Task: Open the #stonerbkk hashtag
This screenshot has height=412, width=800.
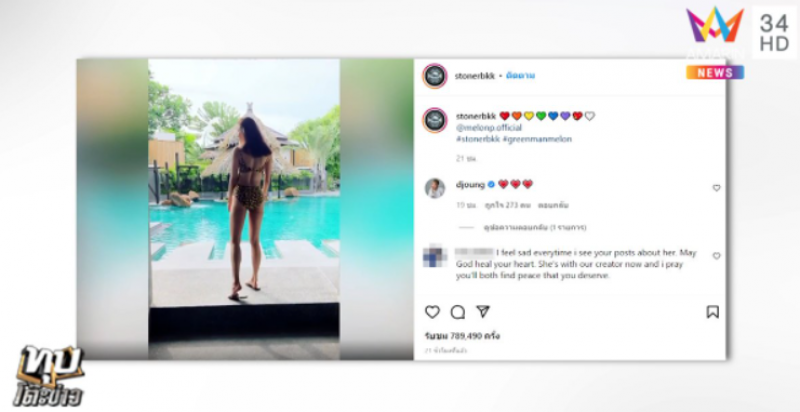Action: 478,139
